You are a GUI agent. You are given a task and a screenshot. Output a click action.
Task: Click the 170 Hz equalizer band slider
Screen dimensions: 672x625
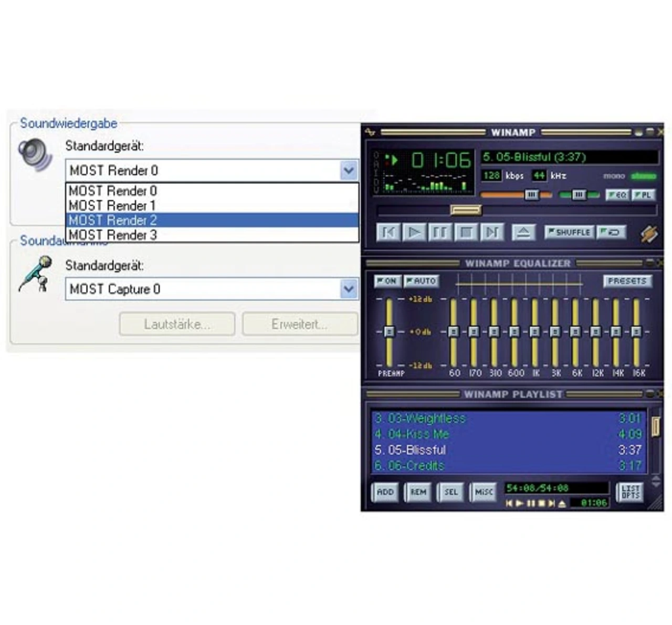point(474,332)
